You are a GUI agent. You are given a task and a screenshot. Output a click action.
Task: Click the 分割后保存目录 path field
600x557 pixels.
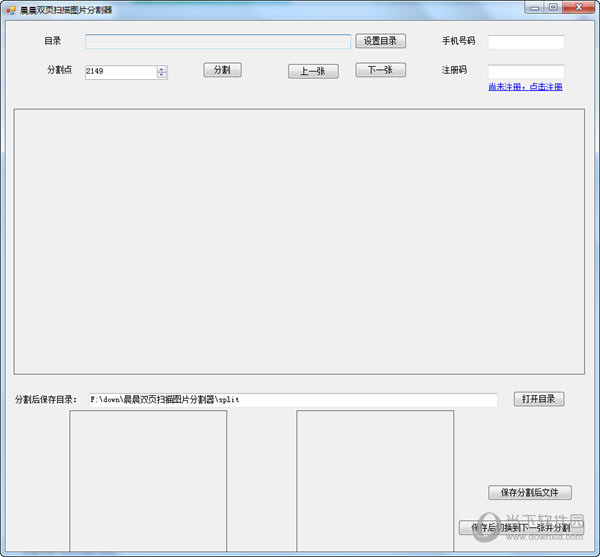coord(292,400)
